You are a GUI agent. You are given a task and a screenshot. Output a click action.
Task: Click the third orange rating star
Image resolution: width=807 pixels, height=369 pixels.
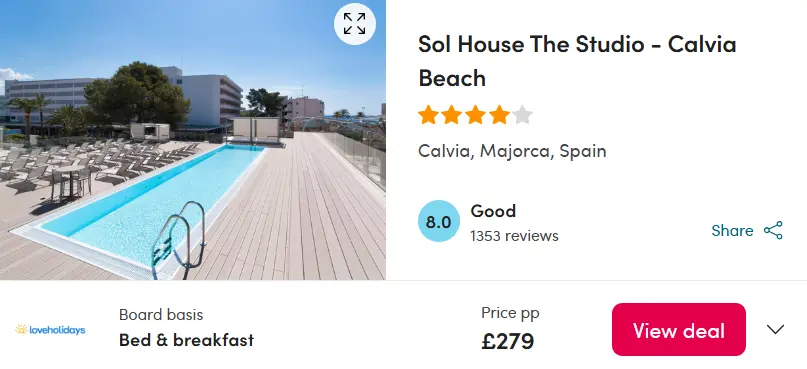coord(475,115)
